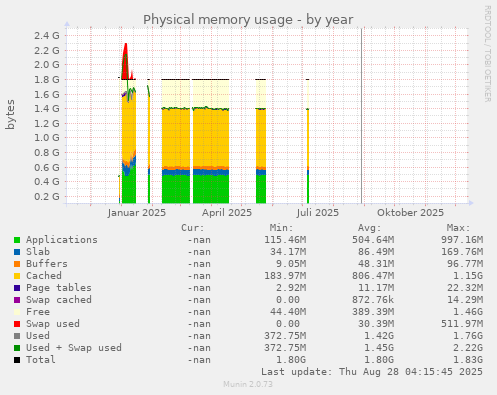Click the Slab blue legend swatch
Screen dimensions: 497x395
pos(17,252)
